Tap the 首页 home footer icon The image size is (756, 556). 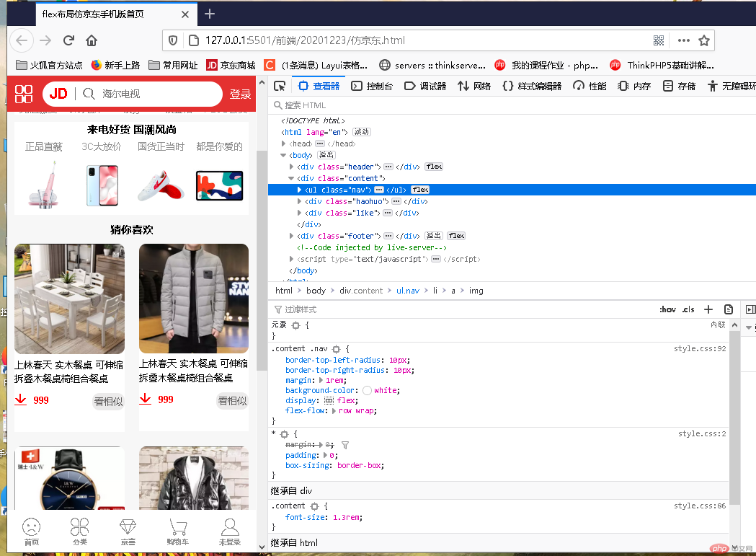31,532
